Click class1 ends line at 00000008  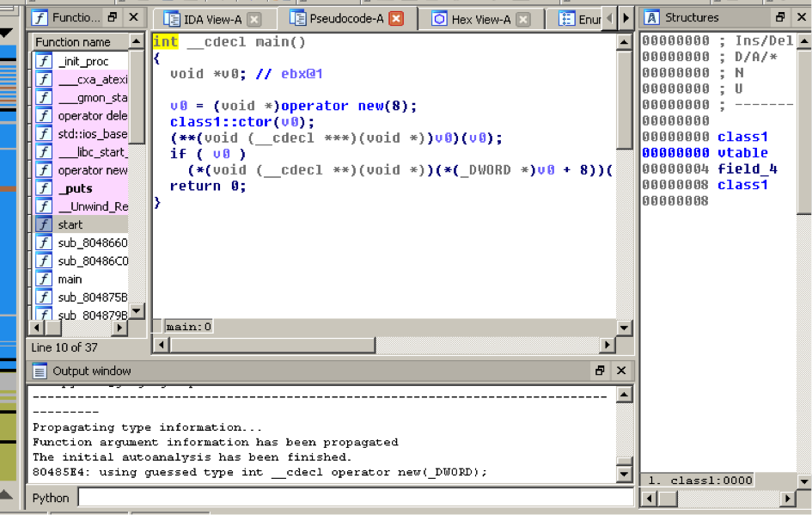point(742,185)
